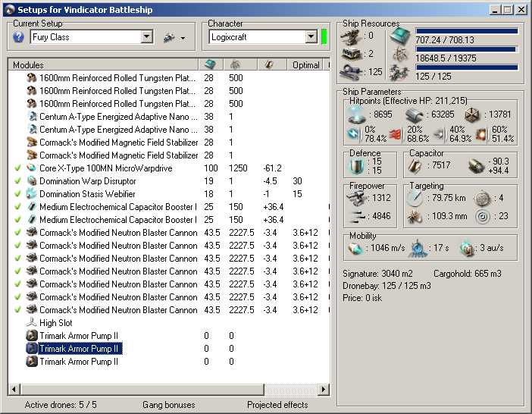Click the structure hitpoints icon showing 13781

[472, 114]
